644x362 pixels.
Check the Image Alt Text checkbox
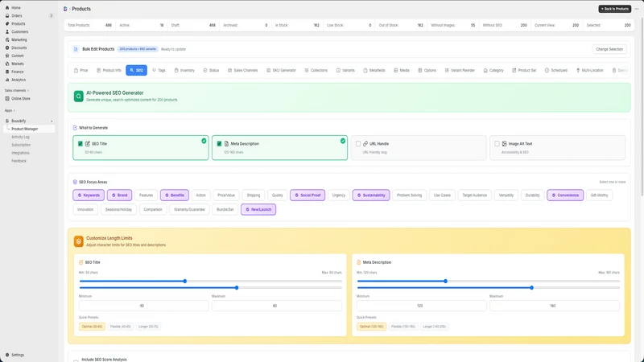click(x=497, y=144)
